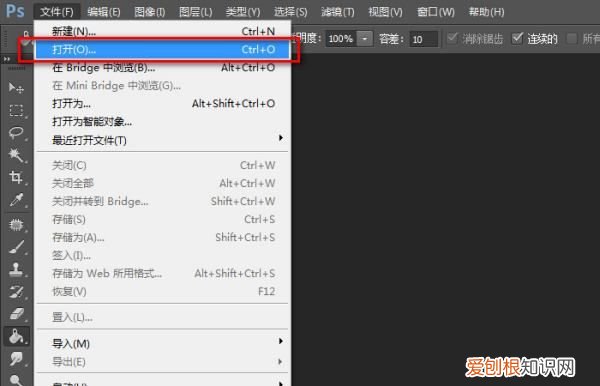This screenshot has height=386, width=600.
Task: Click the 容差 tolerance field showing 10
Action: [x=423, y=39]
